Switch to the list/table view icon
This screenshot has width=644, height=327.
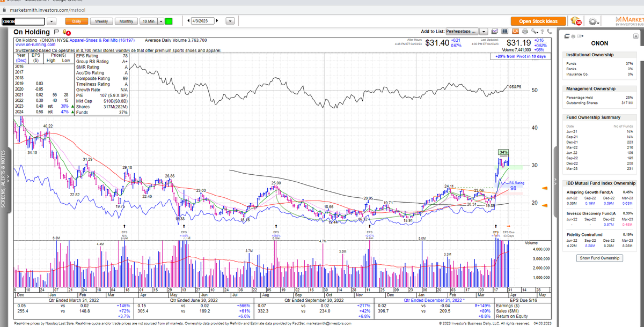point(505,32)
